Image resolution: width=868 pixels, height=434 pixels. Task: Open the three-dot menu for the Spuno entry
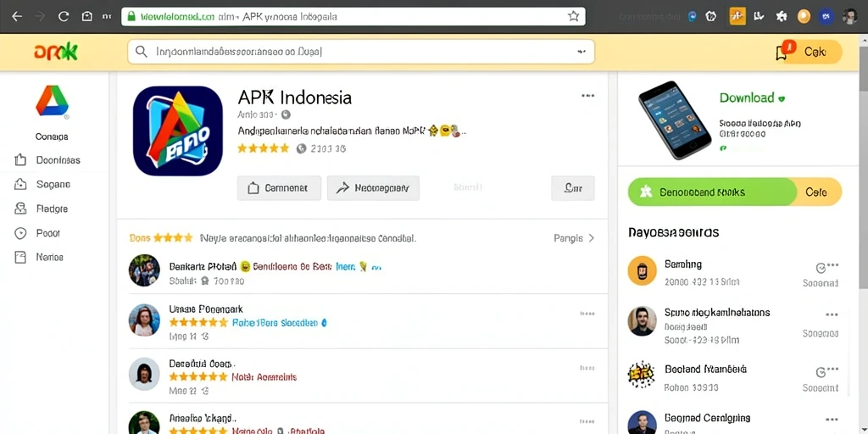(x=832, y=314)
